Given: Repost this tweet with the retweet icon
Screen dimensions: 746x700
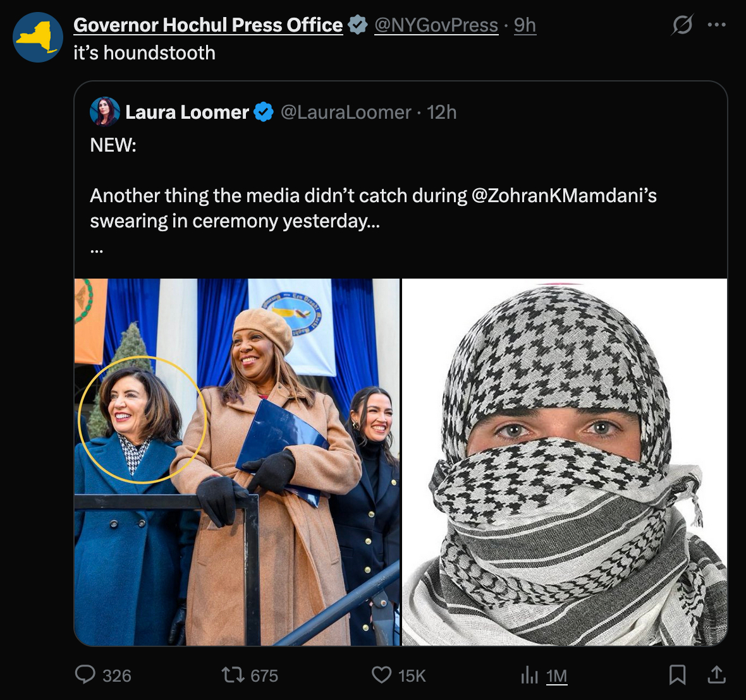Looking at the screenshot, I should coord(233,675).
